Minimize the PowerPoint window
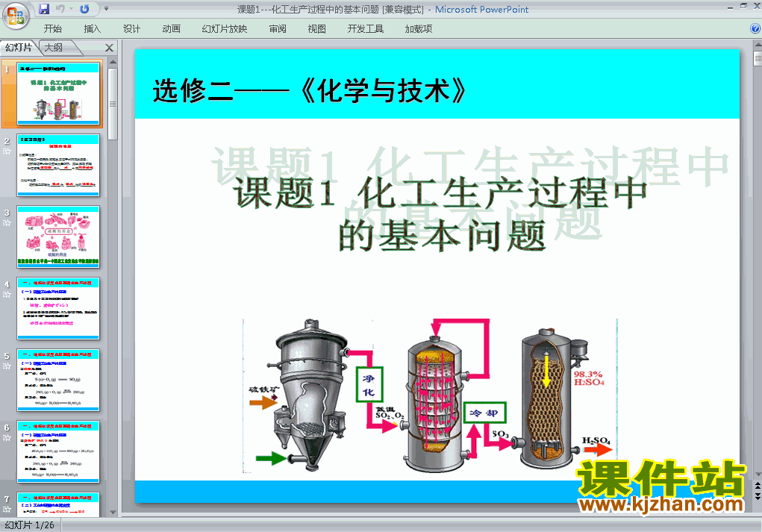Image resolution: width=762 pixels, height=532 pixels. click(731, 7)
